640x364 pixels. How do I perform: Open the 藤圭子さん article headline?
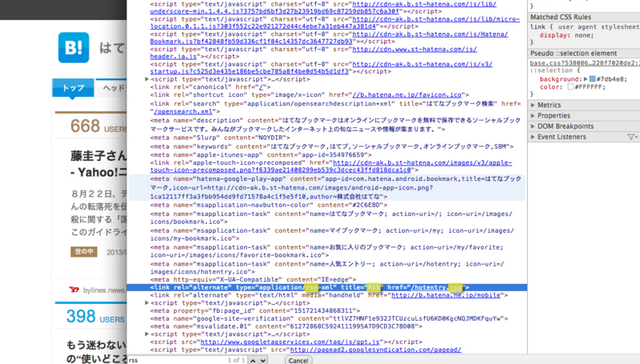click(98, 164)
